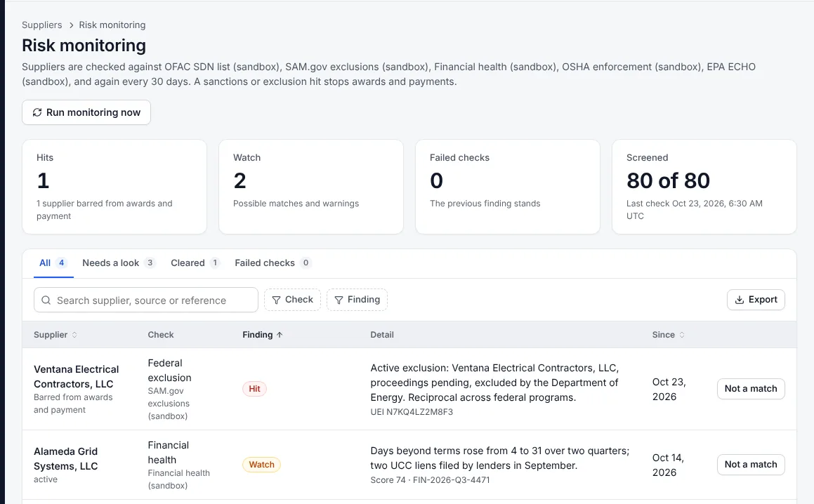Click the Hits summary card
Image resolution: width=814 pixels, height=504 pixels.
tap(114, 187)
